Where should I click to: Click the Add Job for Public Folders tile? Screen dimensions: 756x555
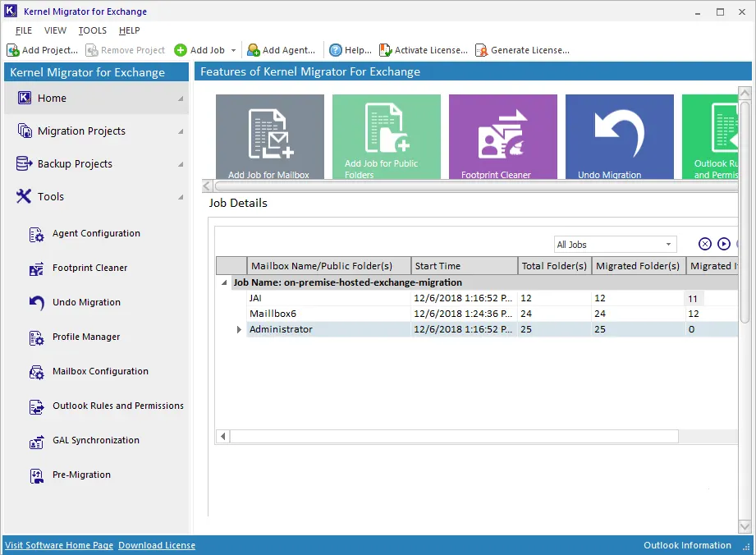(x=386, y=137)
